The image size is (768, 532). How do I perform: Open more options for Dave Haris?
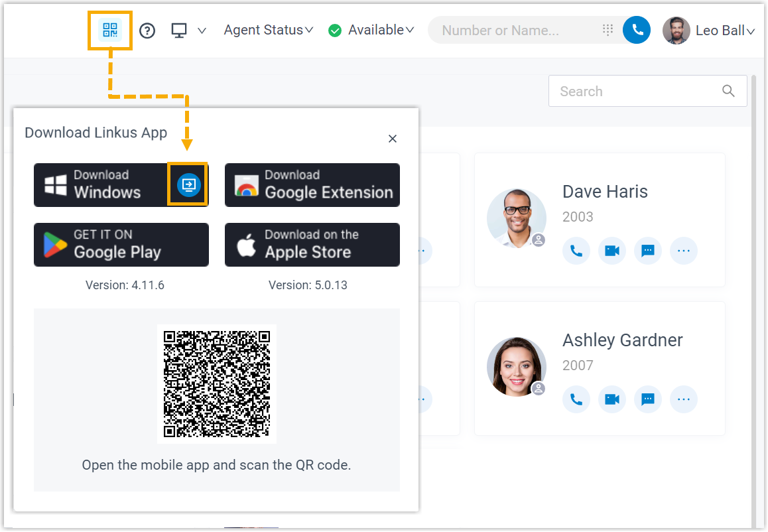684,251
